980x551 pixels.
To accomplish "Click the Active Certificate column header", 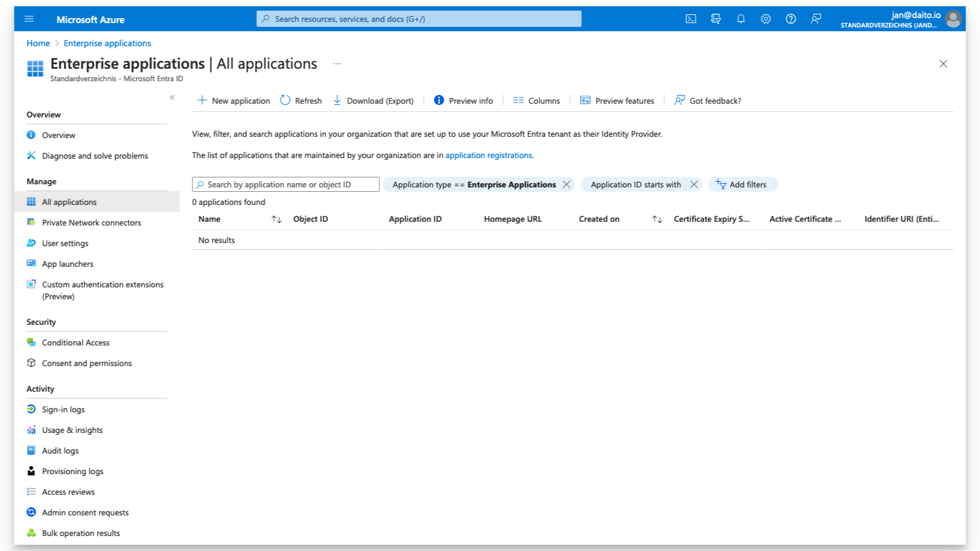I will [805, 219].
